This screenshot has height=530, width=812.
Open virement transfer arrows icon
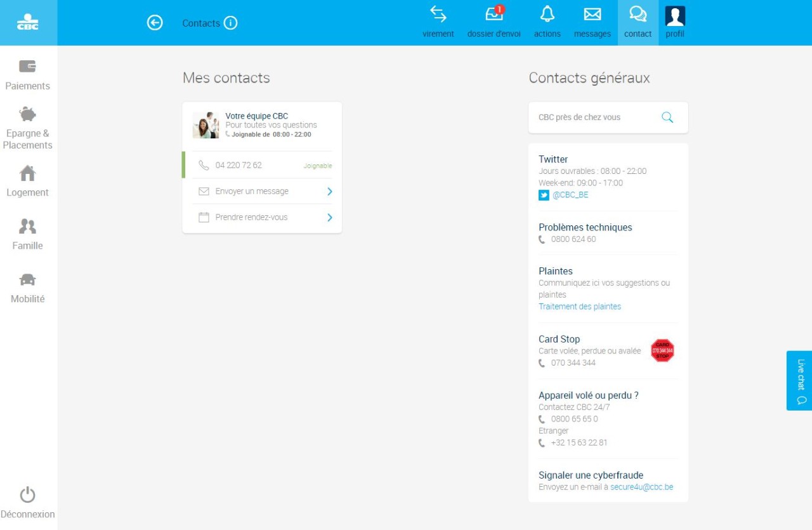coord(438,14)
